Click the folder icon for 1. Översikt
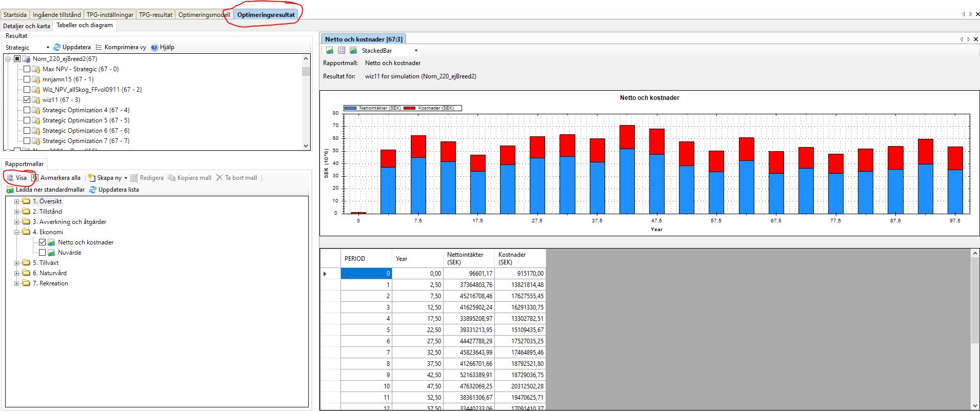This screenshot has height=412, width=980. point(26,201)
